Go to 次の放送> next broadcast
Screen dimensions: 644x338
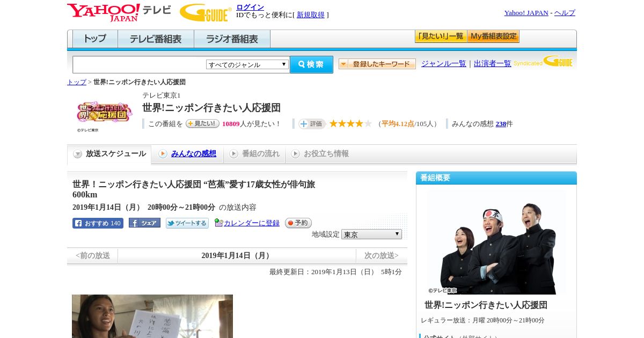382,255
